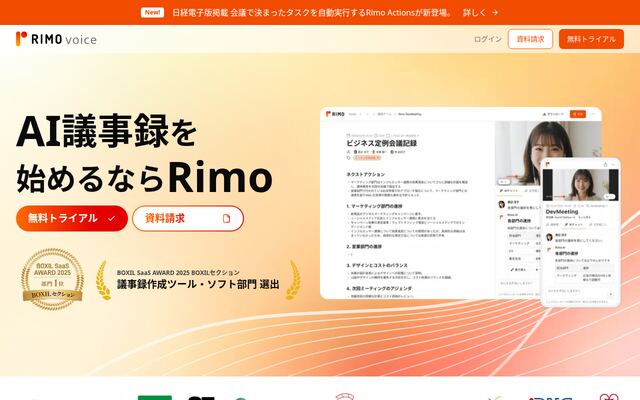Click the BOXIL SaaS AWARD 2025 medal
640x400 pixels.
[x=53, y=279]
